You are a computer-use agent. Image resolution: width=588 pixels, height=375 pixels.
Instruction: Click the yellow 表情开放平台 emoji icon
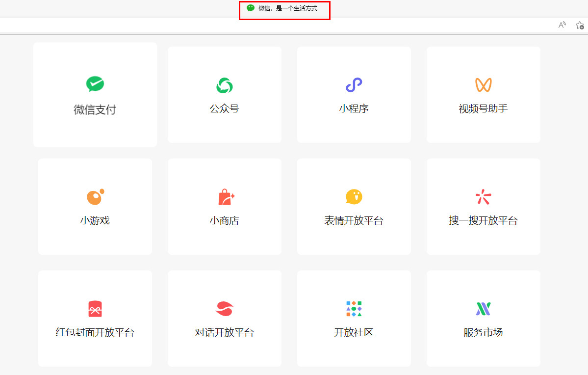(x=354, y=197)
